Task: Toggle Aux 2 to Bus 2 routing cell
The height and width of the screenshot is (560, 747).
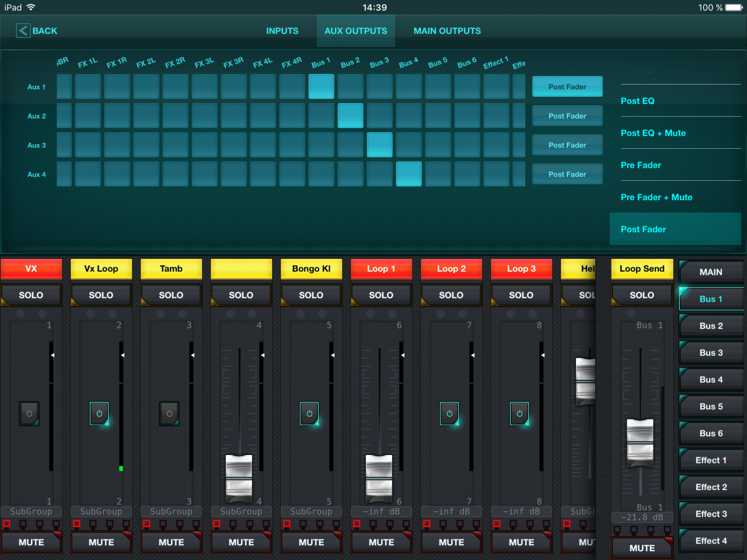Action: 351,116
